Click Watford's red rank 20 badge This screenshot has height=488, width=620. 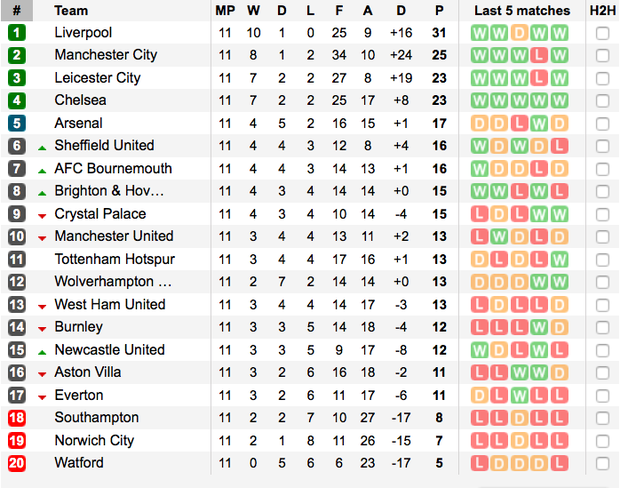(17, 463)
